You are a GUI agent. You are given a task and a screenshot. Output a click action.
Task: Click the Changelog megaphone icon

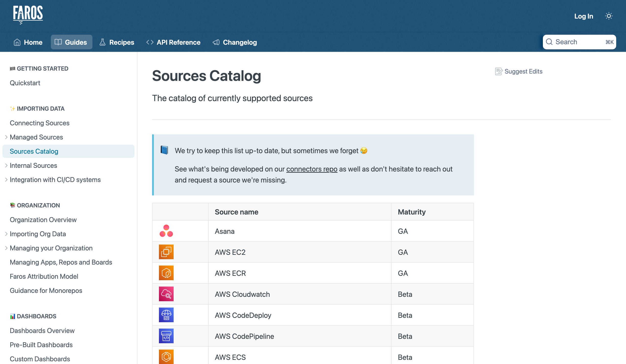(x=216, y=42)
